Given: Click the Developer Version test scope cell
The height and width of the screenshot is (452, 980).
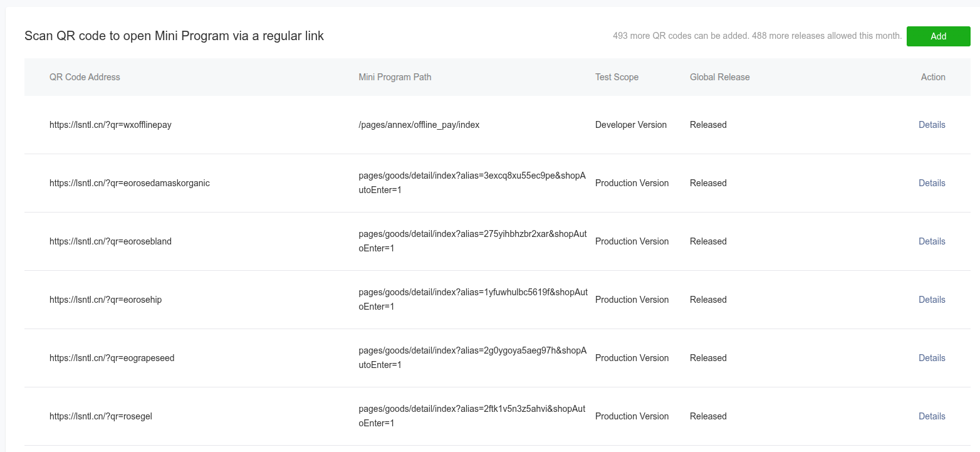Looking at the screenshot, I should point(630,125).
